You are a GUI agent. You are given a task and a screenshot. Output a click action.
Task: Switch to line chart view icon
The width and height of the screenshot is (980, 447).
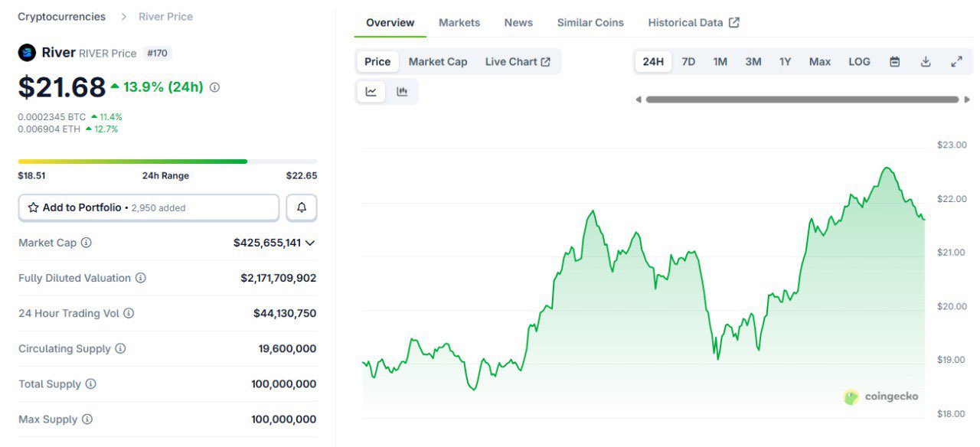371,92
